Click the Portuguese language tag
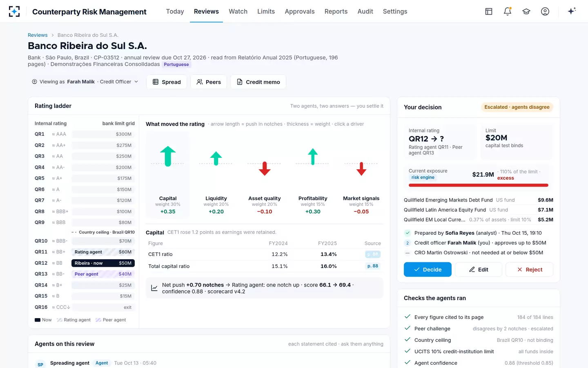This screenshot has width=588, height=368. click(x=176, y=65)
